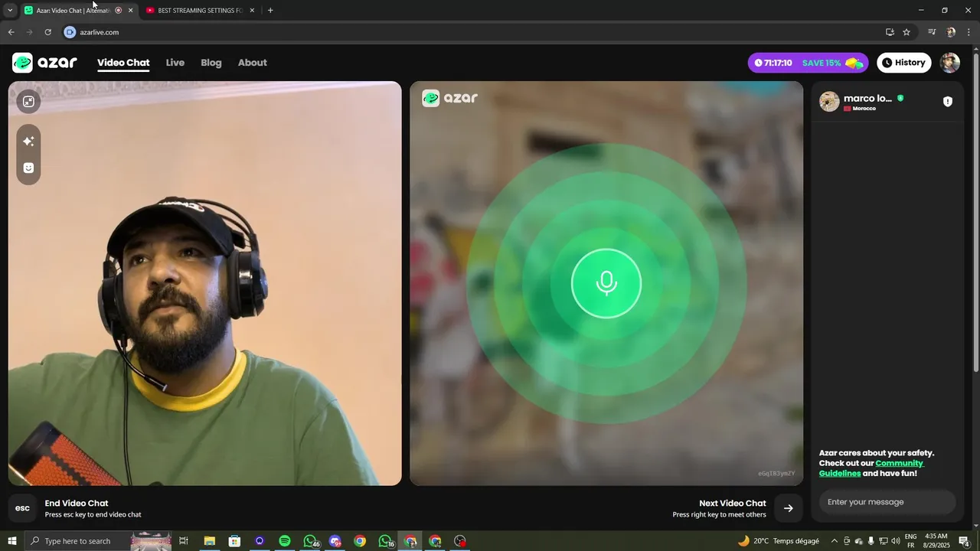Open Spotify from taskbar
Viewport: 980px width, 551px height.
(x=285, y=541)
